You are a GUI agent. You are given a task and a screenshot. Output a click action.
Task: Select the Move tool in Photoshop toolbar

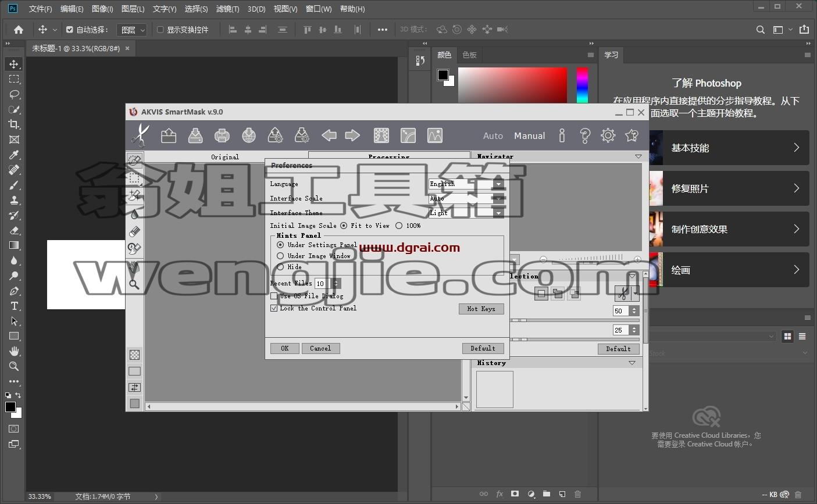(x=14, y=64)
